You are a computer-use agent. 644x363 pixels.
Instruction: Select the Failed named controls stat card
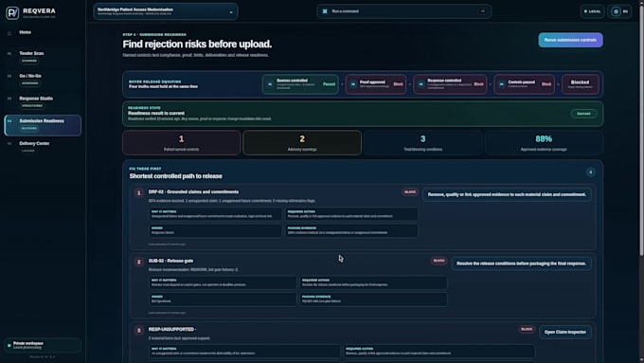click(x=181, y=143)
